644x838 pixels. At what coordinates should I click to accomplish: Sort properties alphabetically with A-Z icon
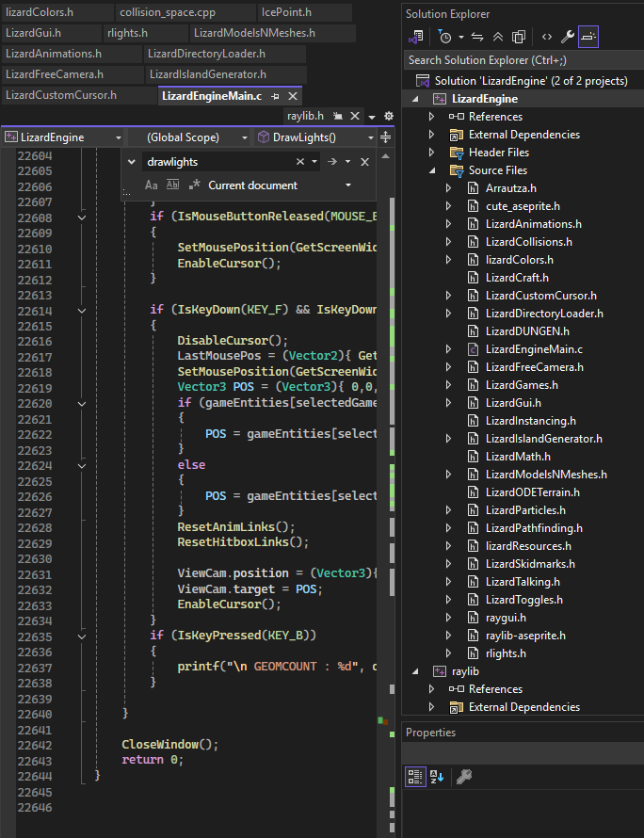437,777
